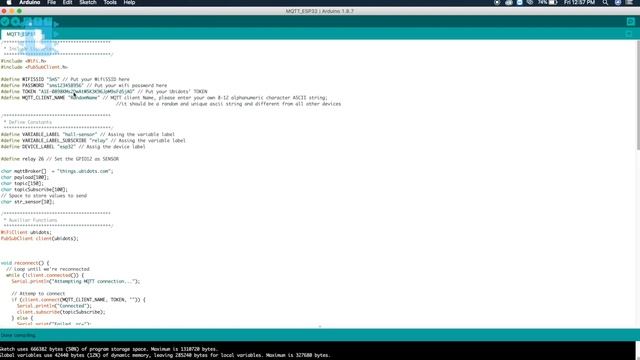
Task: Click the '#define VARIABLE_LABEL_SUBSCRIBE' line
Action: tap(93, 140)
